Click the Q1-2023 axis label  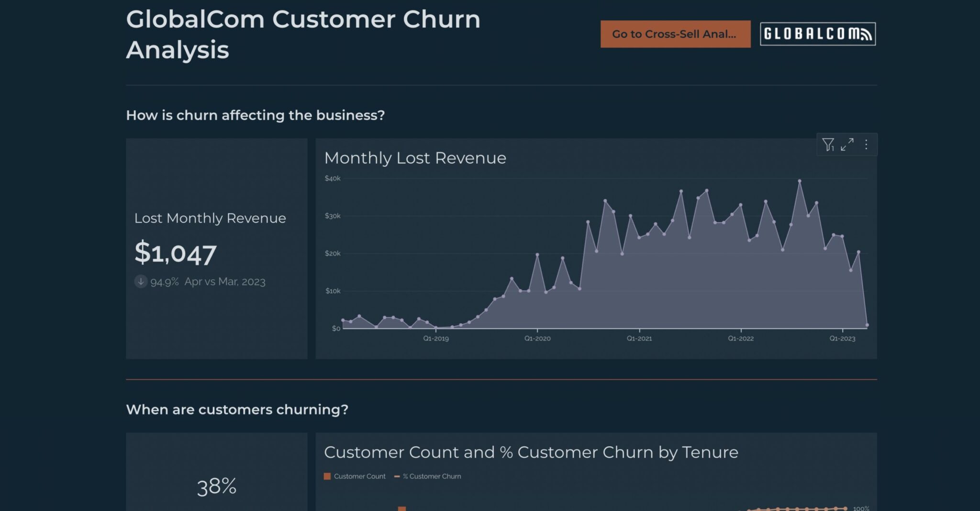842,339
